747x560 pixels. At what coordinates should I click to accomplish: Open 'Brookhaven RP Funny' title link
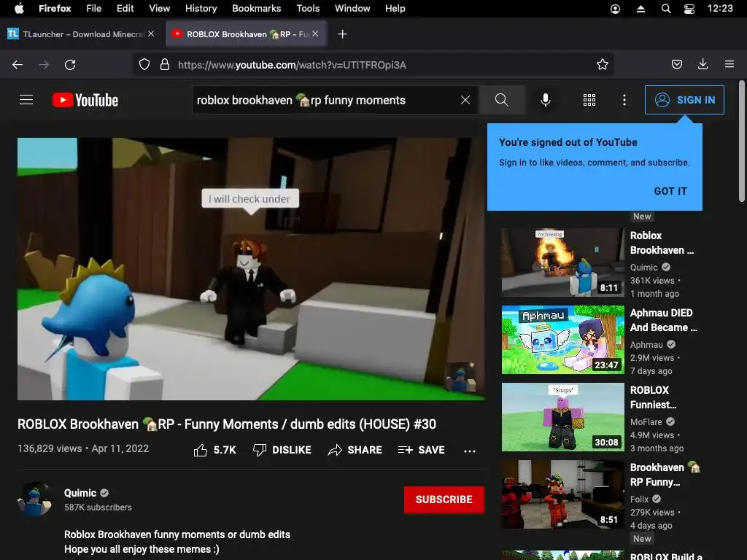tap(665, 474)
